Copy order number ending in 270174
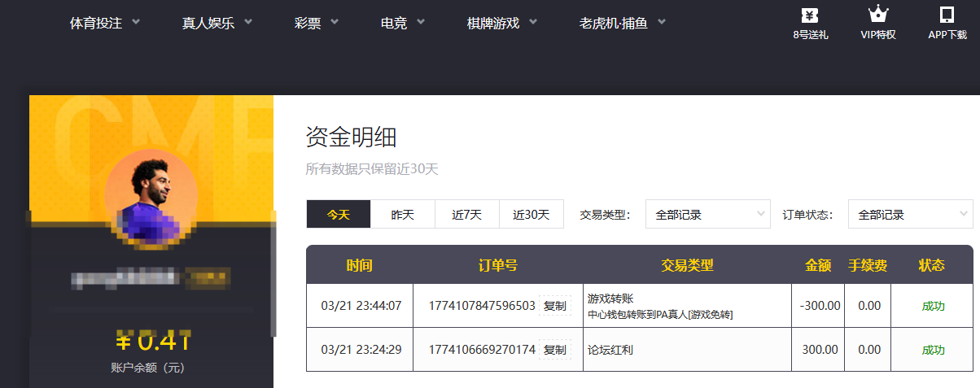980x388 pixels. [554, 350]
